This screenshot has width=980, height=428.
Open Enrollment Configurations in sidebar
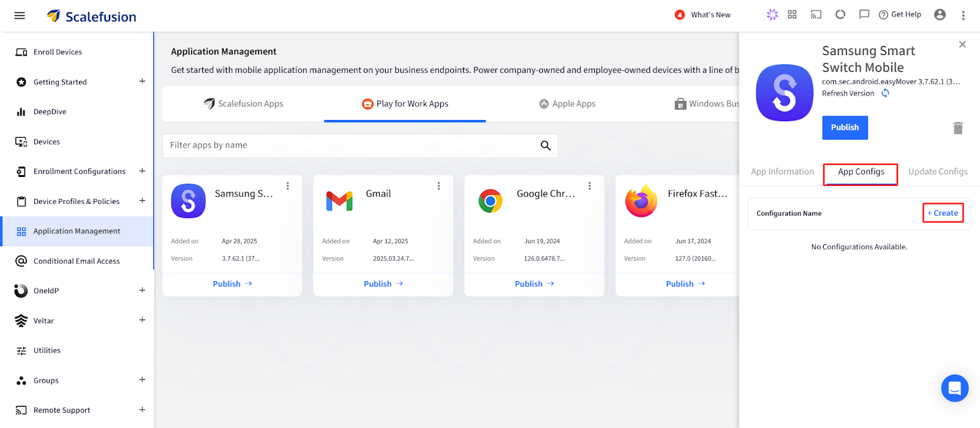point(80,171)
